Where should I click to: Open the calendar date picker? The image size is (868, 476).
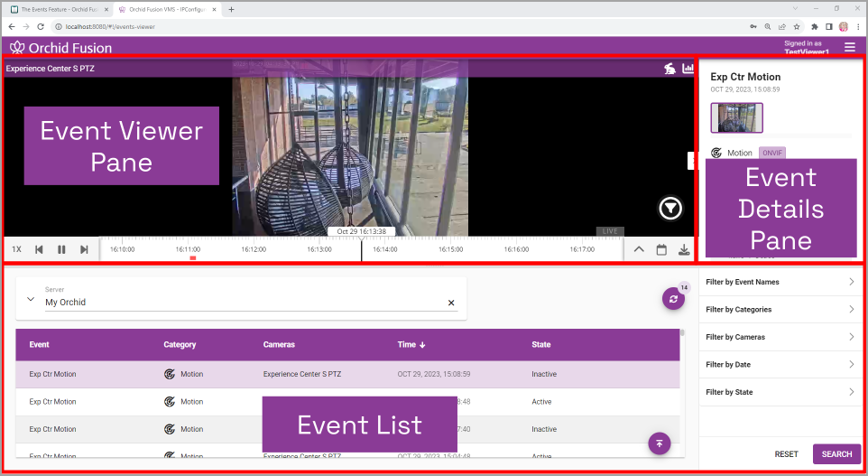[661, 249]
